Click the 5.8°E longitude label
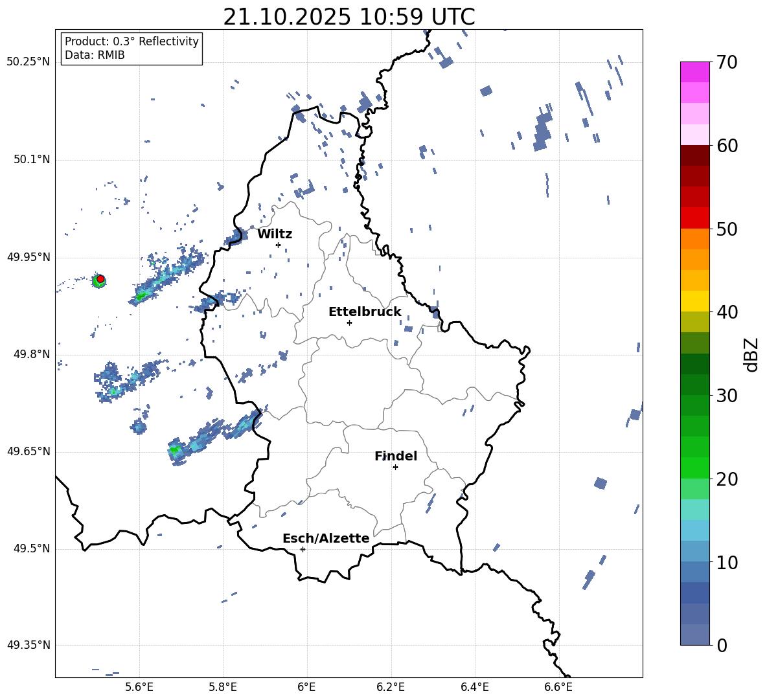767x700 pixels. (x=223, y=687)
